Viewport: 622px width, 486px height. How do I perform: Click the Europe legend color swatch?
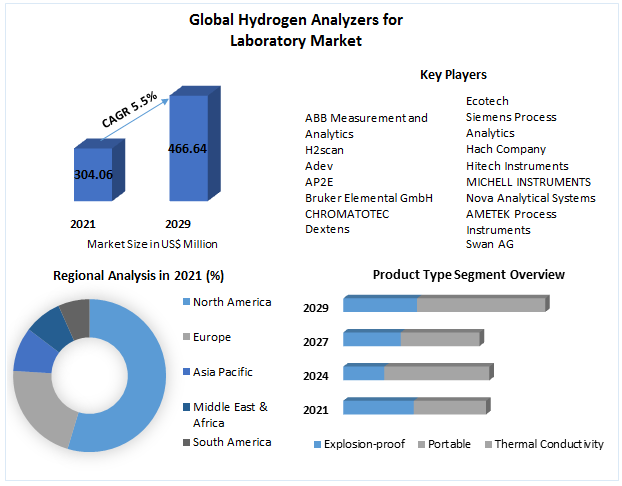[186, 338]
